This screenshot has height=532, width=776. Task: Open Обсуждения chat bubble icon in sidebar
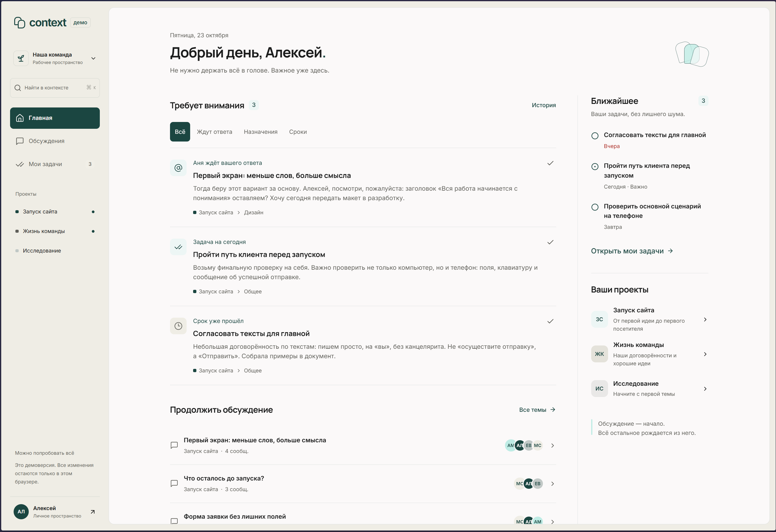pyautogui.click(x=20, y=141)
